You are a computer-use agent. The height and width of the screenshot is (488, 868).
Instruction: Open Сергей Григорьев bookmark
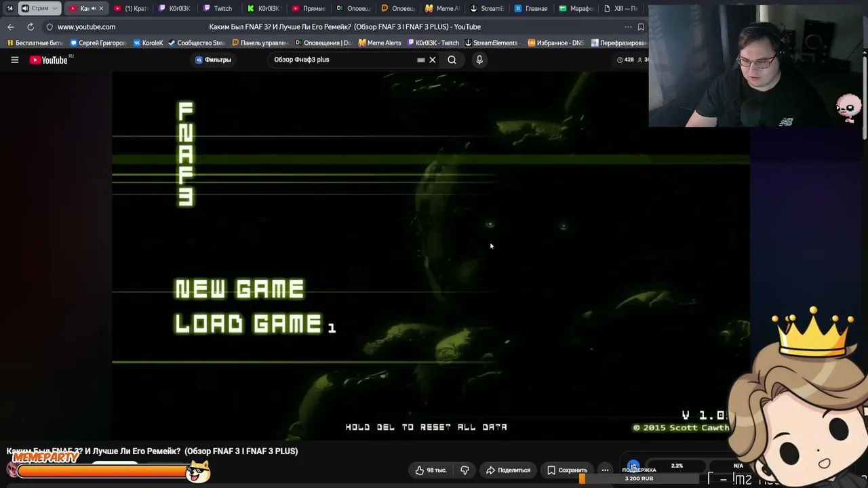(98, 43)
